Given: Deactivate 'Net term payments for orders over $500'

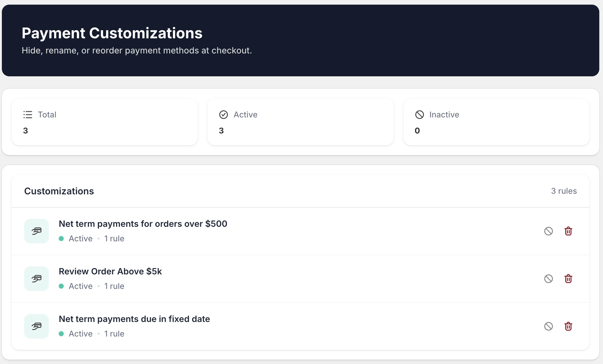Looking at the screenshot, I should (x=549, y=231).
